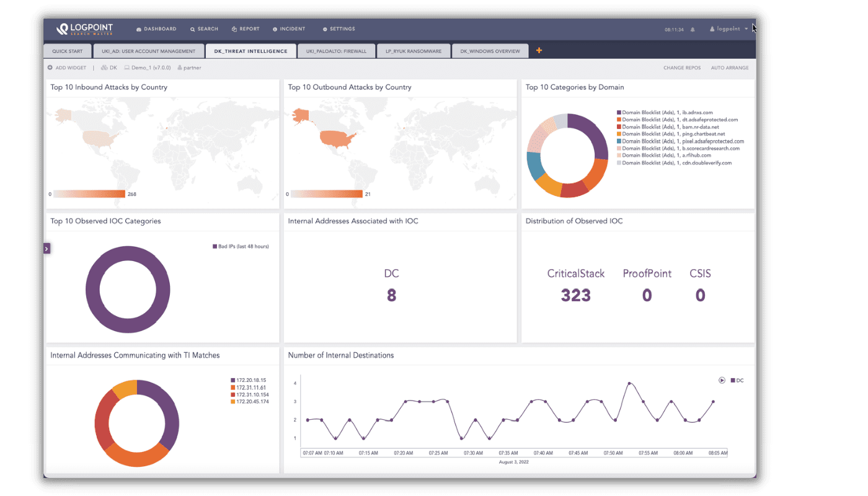Click Internal Addresses Communicating with TI Matches title
Image resolution: width=868 pixels, height=496 pixels.
(x=135, y=355)
